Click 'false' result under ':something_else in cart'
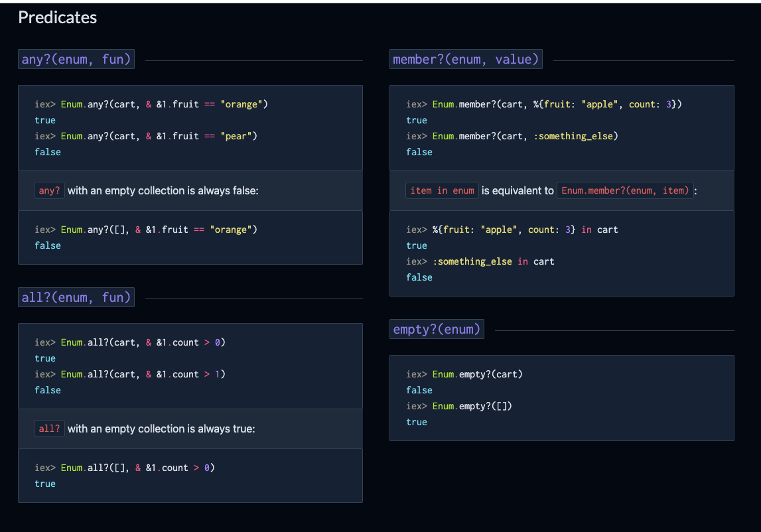The image size is (761, 532). (419, 278)
